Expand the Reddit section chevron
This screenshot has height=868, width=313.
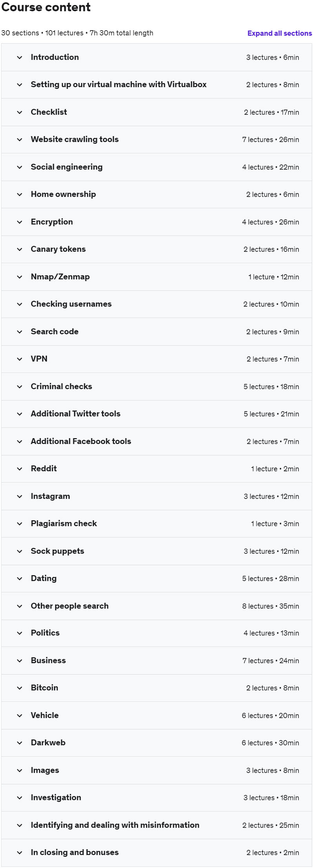click(x=20, y=469)
